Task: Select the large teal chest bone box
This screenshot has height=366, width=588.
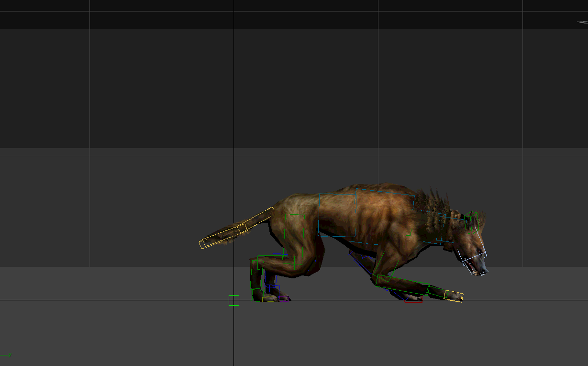Action: click(385, 216)
